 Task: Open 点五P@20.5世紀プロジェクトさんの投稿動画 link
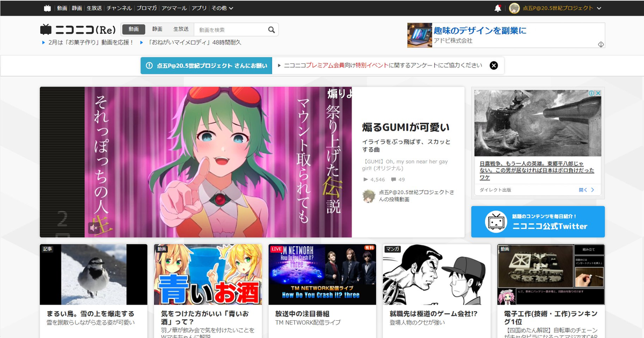tap(416, 196)
